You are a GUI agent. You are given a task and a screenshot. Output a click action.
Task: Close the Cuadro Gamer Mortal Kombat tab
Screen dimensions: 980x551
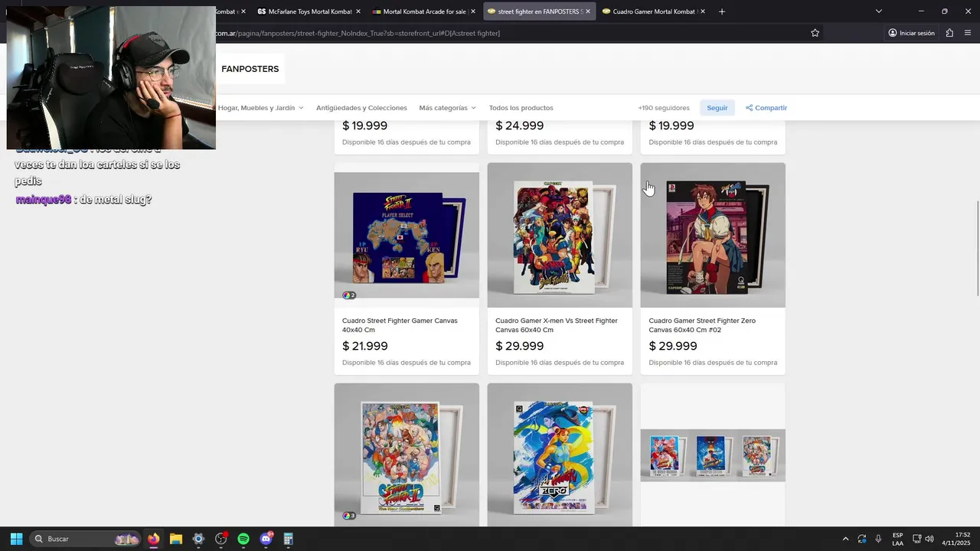point(702,11)
